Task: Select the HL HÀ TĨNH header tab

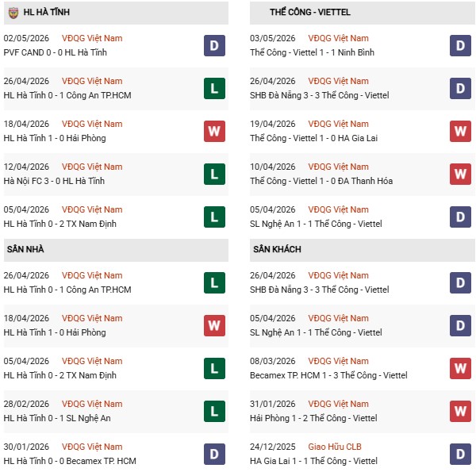Action: (x=116, y=13)
